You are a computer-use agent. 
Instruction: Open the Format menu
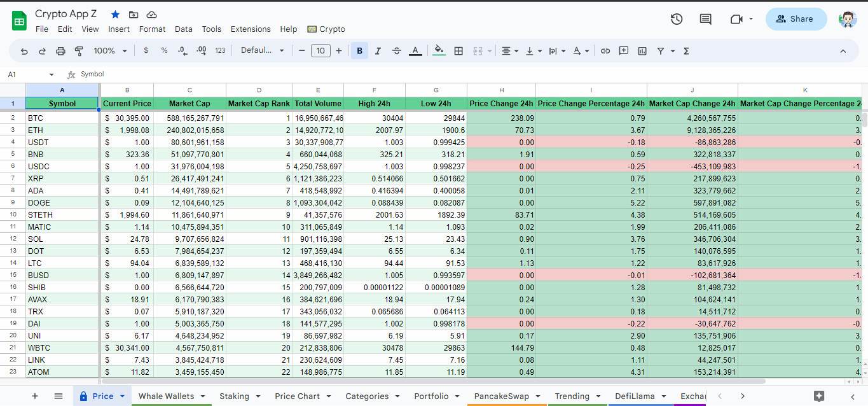[x=152, y=29]
